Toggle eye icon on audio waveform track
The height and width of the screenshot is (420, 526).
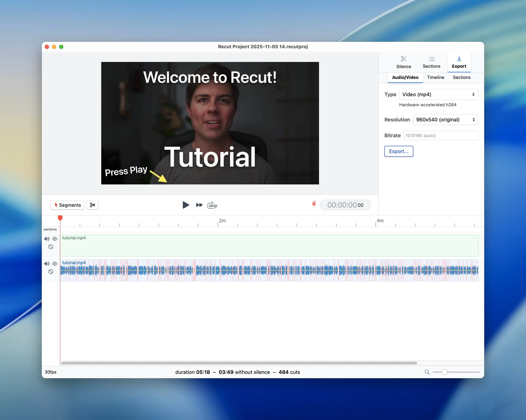click(x=55, y=264)
